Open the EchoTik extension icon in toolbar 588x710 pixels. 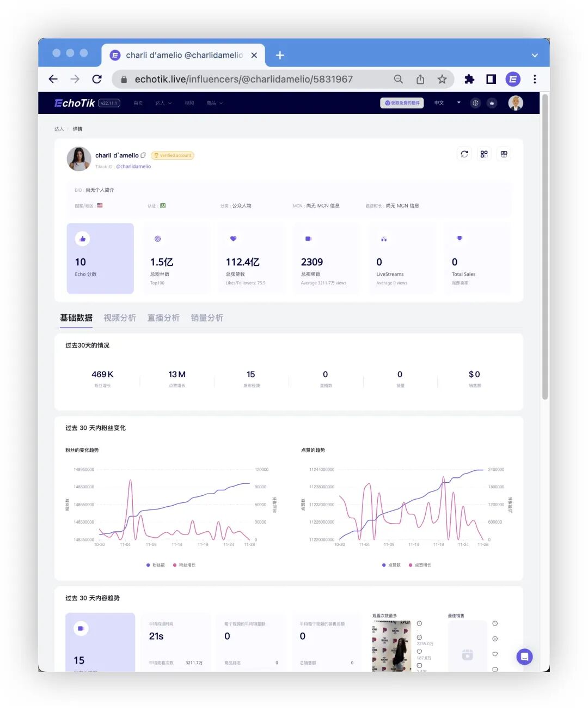513,79
